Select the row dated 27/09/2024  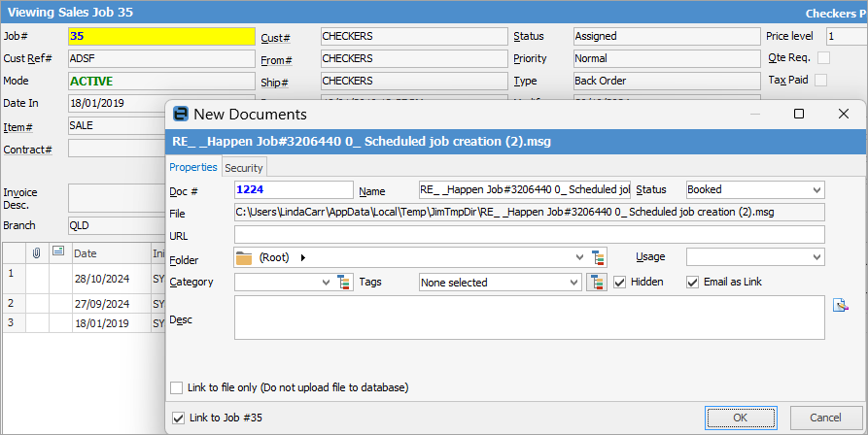pyautogui.click(x=84, y=304)
